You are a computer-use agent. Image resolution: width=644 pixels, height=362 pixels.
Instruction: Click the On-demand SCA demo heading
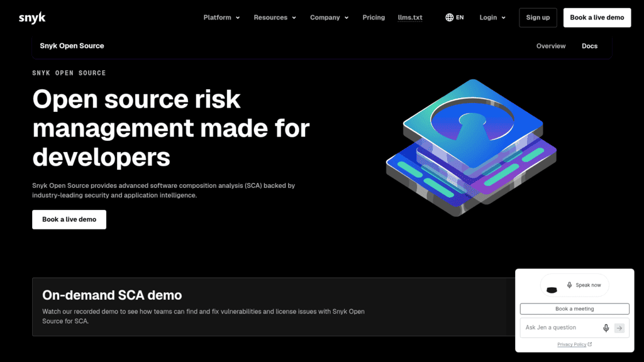112,295
